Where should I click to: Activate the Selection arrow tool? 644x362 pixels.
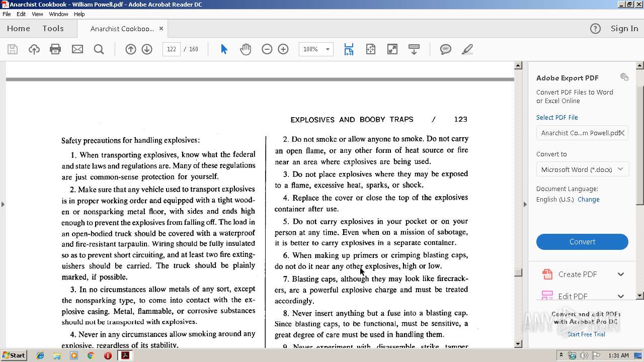224,49
